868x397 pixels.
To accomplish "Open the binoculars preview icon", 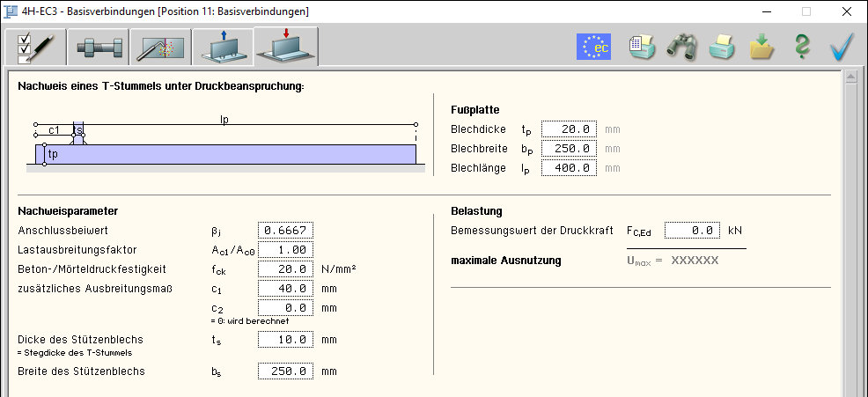I will click(x=682, y=47).
